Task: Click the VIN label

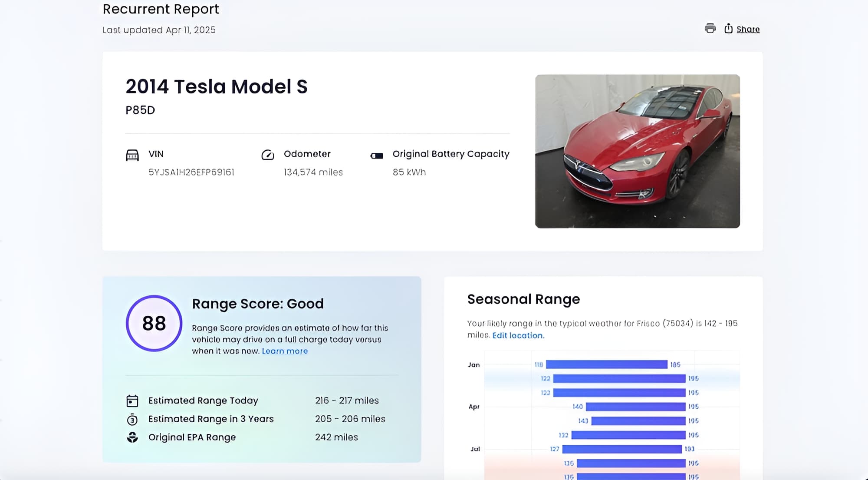Action: click(156, 154)
